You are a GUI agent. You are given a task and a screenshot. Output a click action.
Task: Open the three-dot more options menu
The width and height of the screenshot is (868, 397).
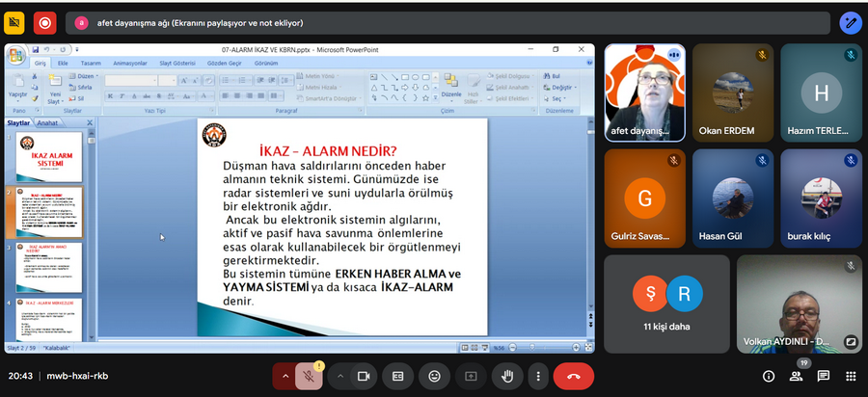tap(537, 377)
